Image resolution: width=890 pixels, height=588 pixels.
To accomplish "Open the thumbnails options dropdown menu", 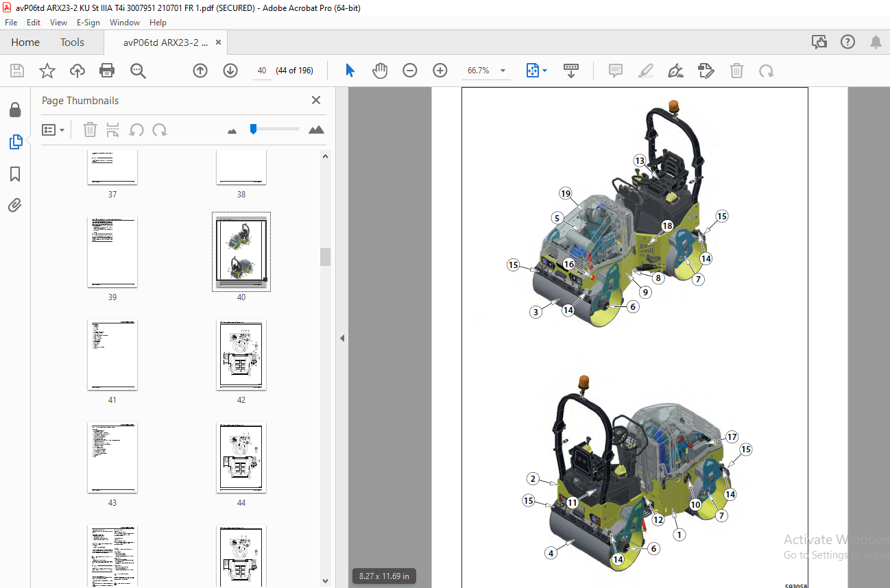I will [53, 130].
